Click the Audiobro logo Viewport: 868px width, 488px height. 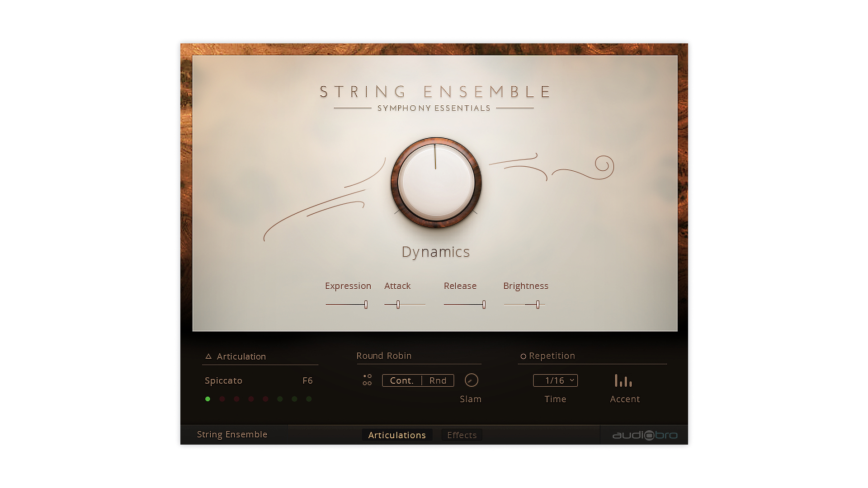[x=645, y=435]
